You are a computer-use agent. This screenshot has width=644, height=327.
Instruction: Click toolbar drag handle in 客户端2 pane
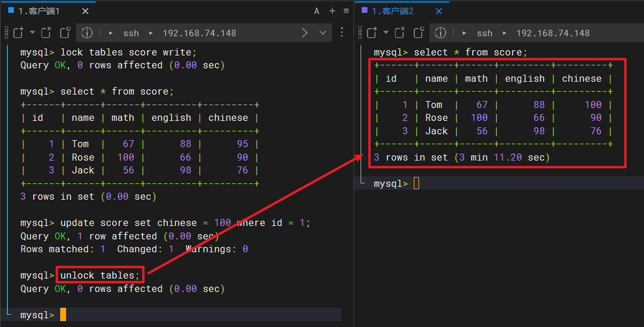tap(360, 33)
